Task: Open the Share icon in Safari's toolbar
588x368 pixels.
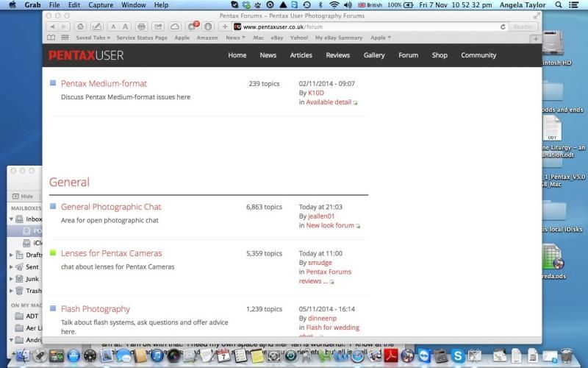Action: (158, 26)
